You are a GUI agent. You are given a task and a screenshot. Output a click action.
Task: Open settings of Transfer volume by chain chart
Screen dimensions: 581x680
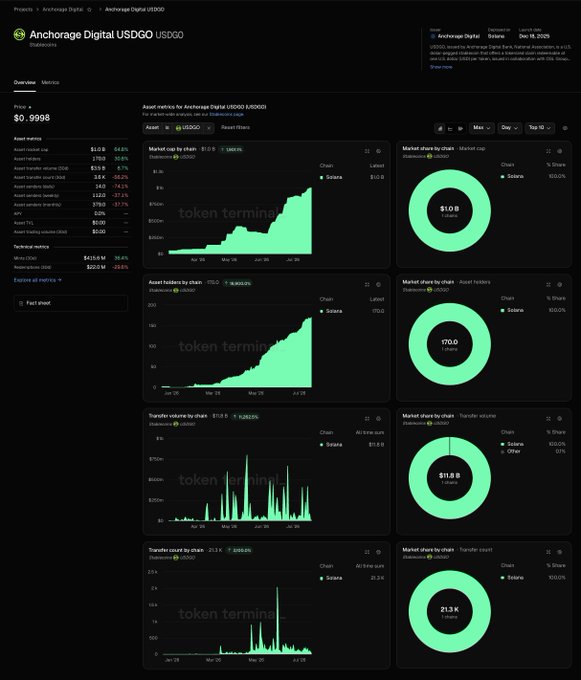coord(379,418)
